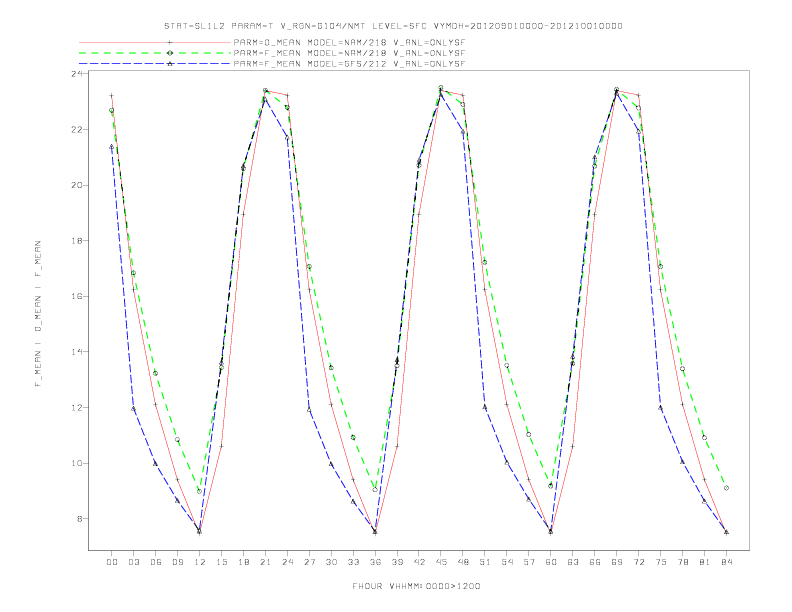Click the x-axis tick label 84

pos(726,562)
